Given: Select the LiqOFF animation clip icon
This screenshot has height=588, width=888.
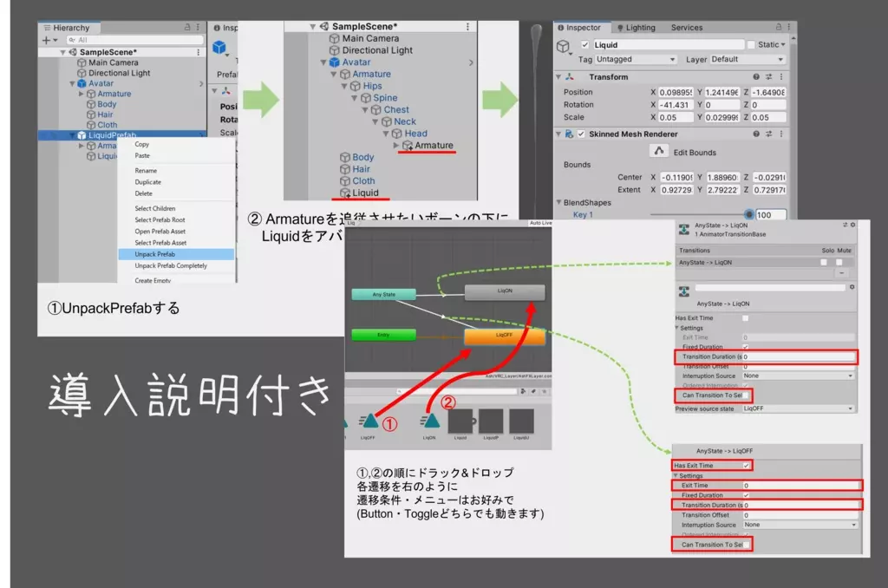Looking at the screenshot, I should click(368, 421).
